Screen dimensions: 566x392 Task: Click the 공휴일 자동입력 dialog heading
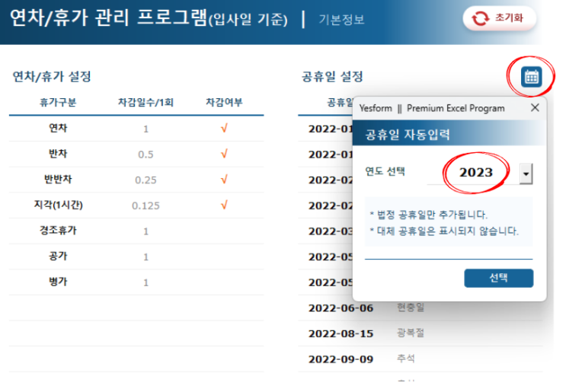click(408, 135)
